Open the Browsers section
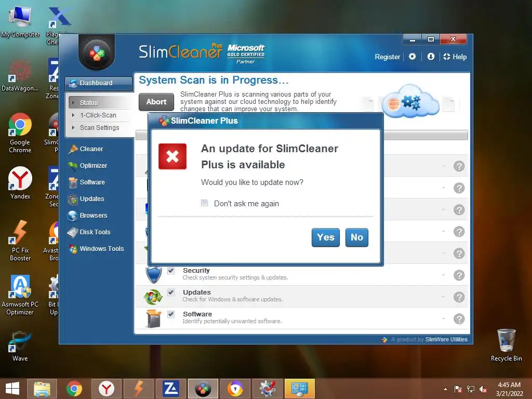 pos(87,216)
